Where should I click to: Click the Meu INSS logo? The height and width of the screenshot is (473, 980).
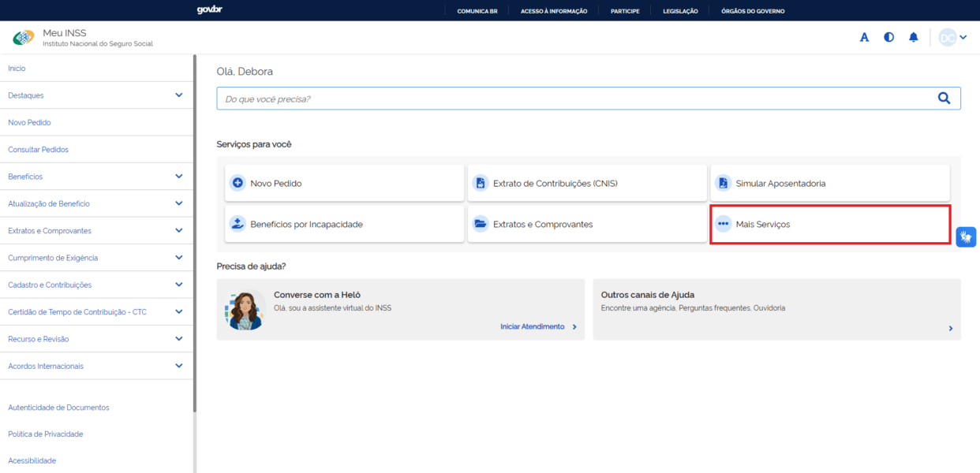pos(24,38)
